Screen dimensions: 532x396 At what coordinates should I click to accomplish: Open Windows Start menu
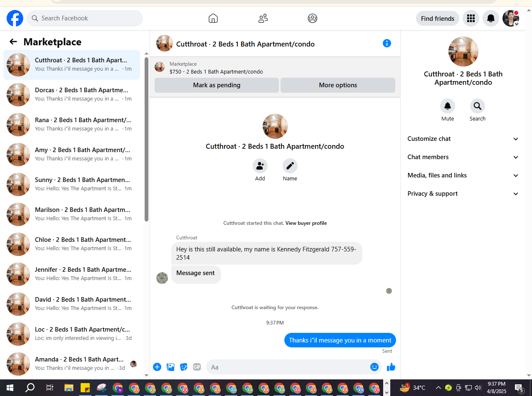pyautogui.click(x=10, y=388)
